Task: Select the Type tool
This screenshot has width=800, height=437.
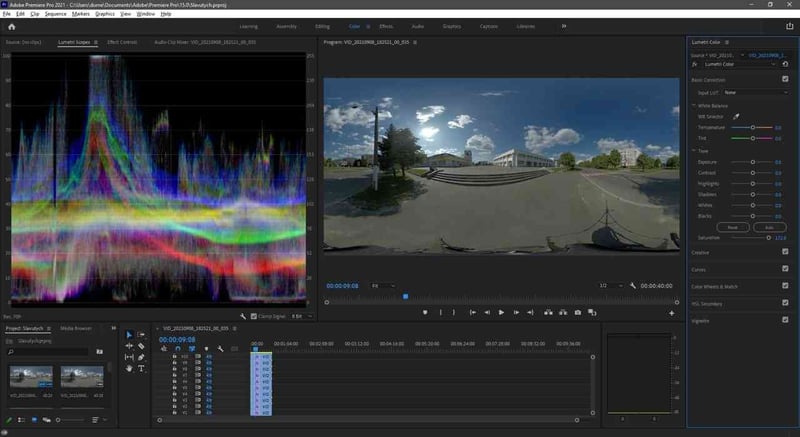Action: pos(142,368)
